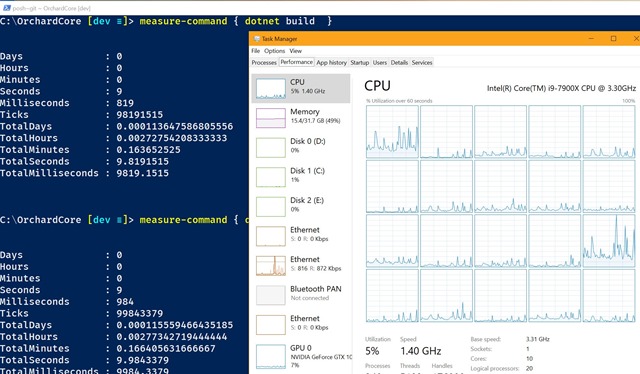Select the Bluetooth PAN network item

[301, 295]
